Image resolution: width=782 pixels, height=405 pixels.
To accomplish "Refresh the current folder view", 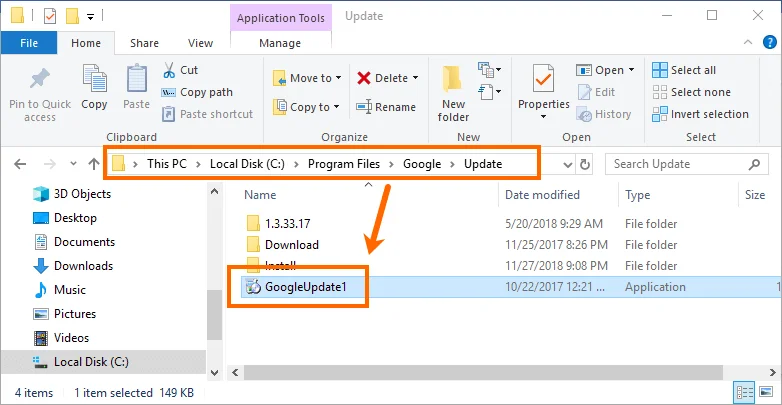I will tap(585, 165).
